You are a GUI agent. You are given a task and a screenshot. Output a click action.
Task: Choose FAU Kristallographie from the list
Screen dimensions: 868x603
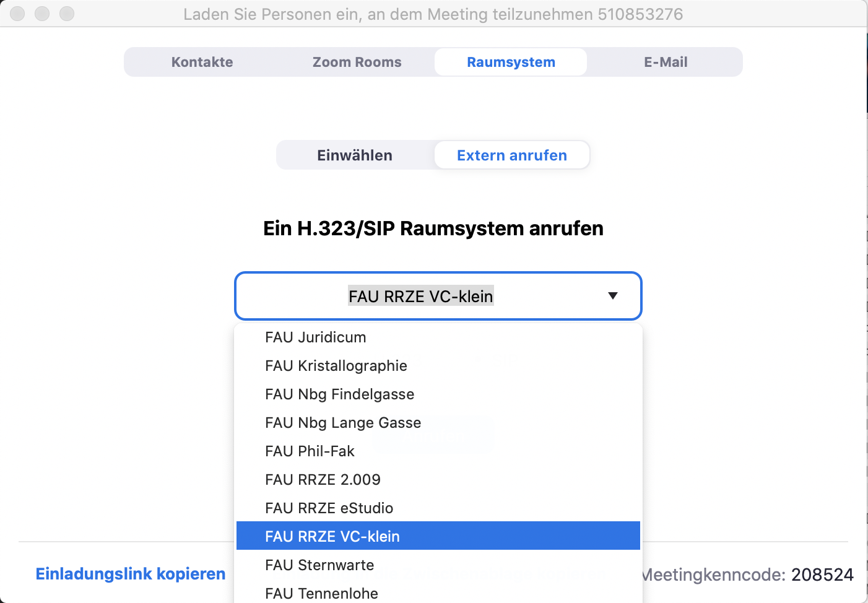coord(336,366)
